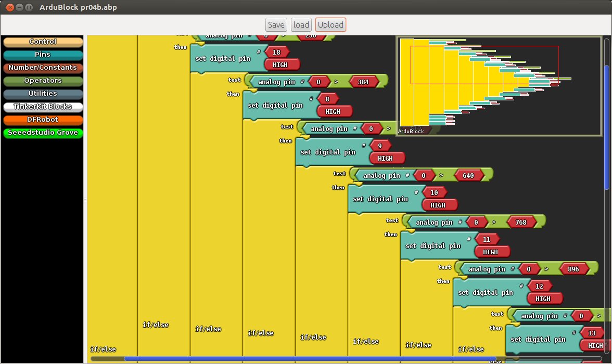Open the Operators block drawer
Image resolution: width=612 pixels, height=364 pixels.
(x=43, y=81)
